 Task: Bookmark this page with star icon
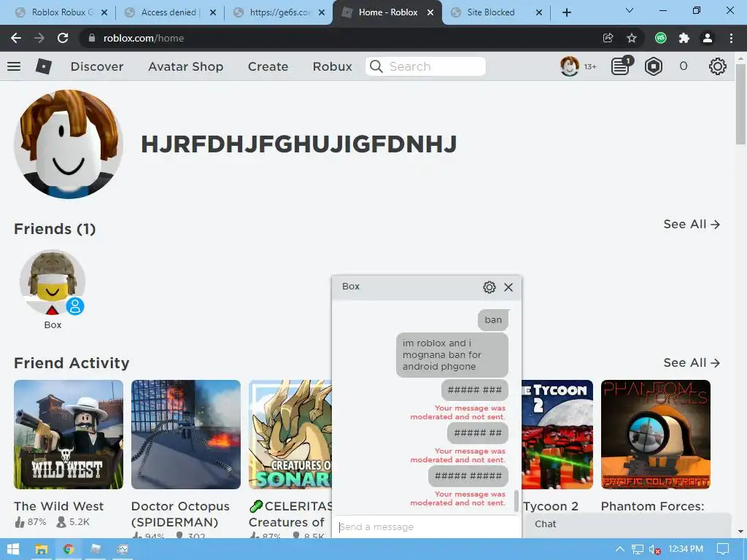coord(632,38)
